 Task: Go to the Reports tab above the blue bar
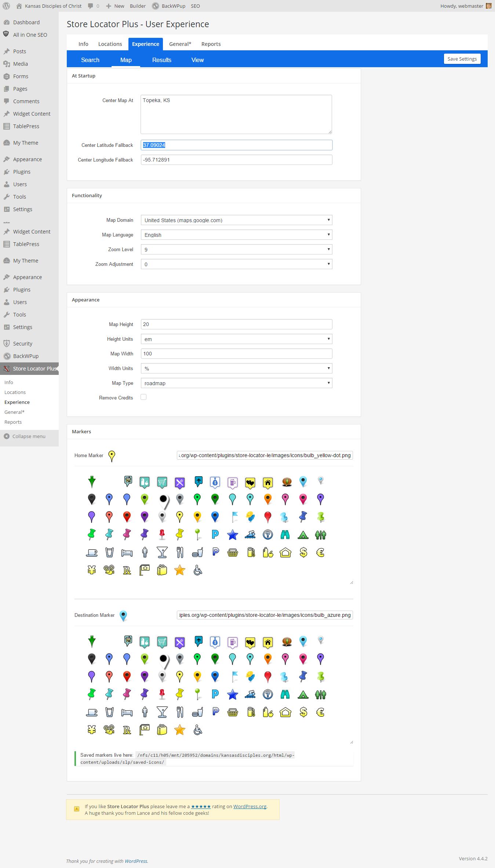tap(211, 44)
